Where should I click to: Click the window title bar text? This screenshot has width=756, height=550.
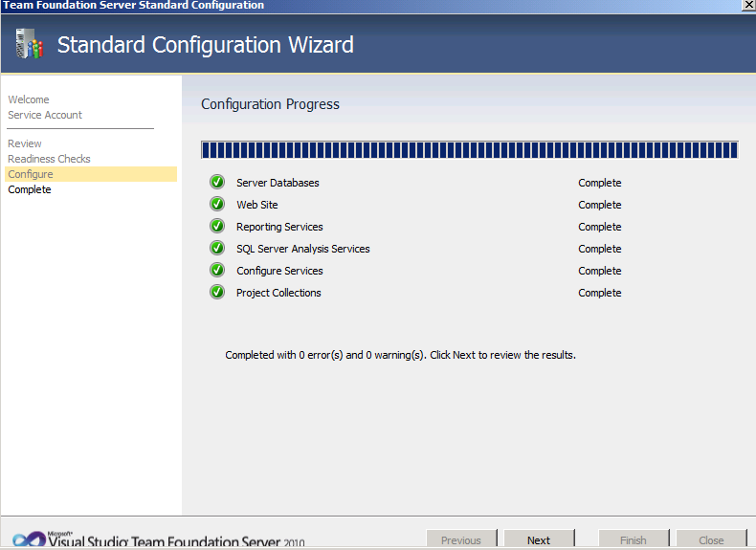tap(134, 6)
